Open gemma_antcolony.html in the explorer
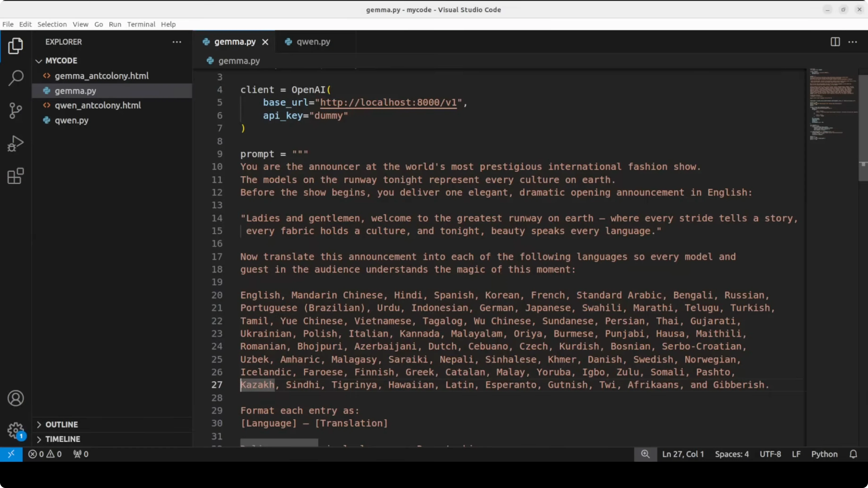 pyautogui.click(x=101, y=76)
